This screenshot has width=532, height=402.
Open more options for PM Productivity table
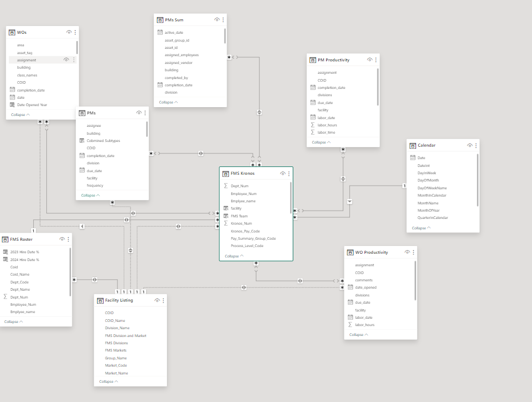[376, 60]
